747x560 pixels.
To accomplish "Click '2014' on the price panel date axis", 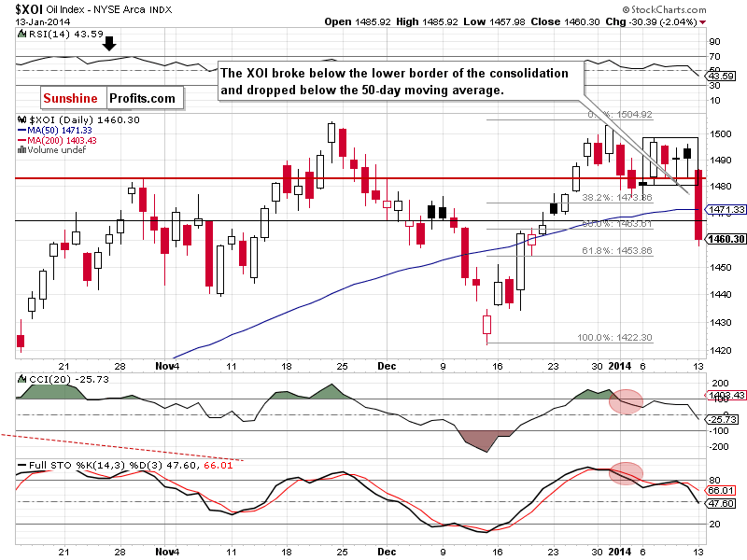I will 620,366.
